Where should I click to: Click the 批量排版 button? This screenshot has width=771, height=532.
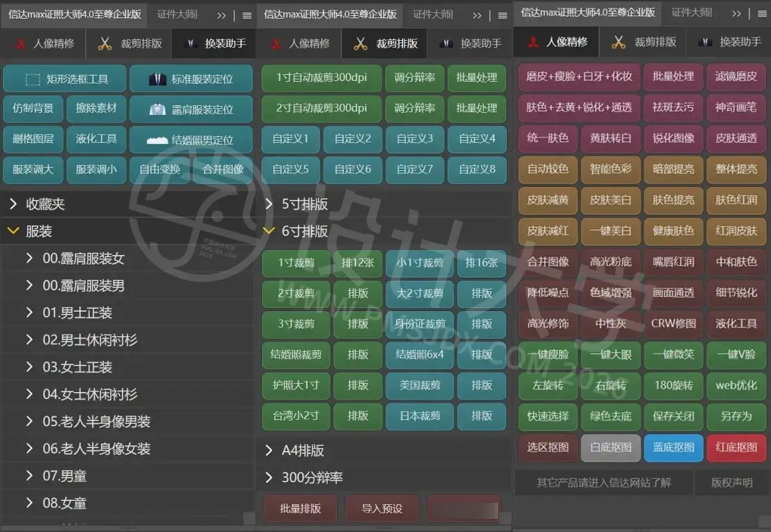(300, 508)
